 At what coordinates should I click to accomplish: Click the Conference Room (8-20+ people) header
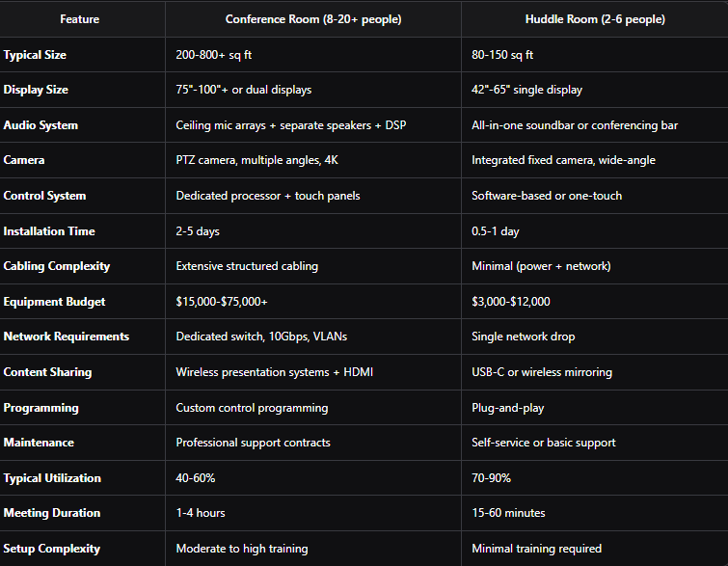click(x=313, y=19)
